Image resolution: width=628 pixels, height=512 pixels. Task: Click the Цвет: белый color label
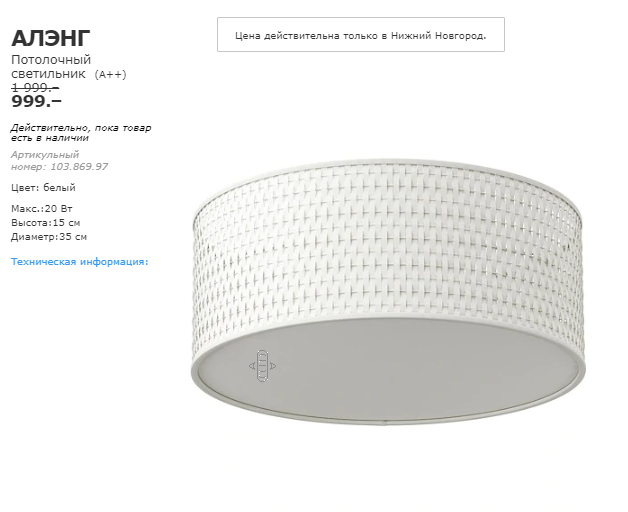pyautogui.click(x=43, y=187)
